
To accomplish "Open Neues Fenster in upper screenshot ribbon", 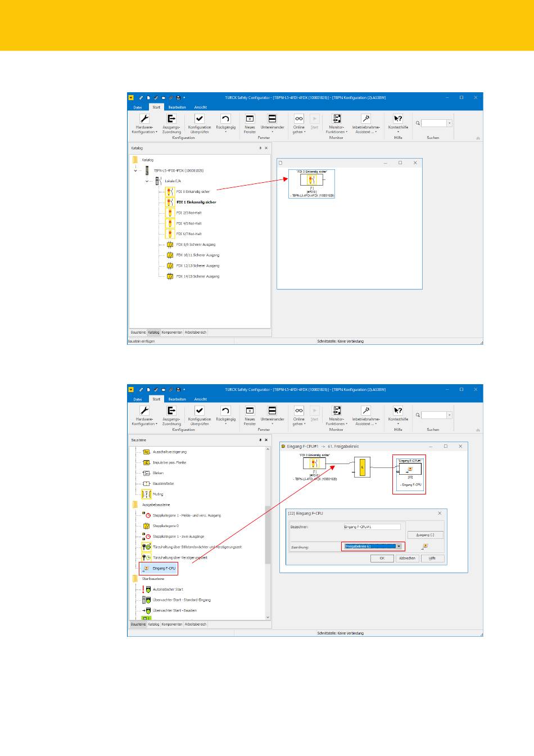I will tap(250, 124).
